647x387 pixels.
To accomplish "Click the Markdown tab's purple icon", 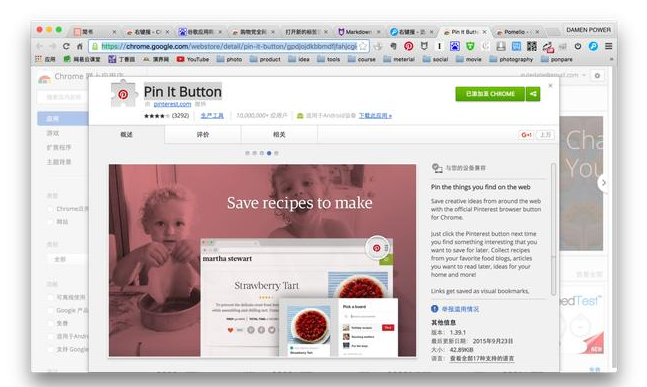I will pyautogui.click(x=341, y=32).
